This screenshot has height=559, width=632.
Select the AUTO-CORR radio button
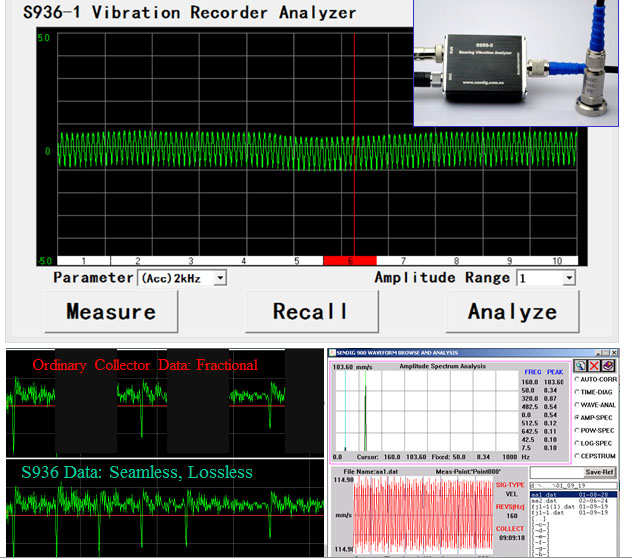coord(575,381)
